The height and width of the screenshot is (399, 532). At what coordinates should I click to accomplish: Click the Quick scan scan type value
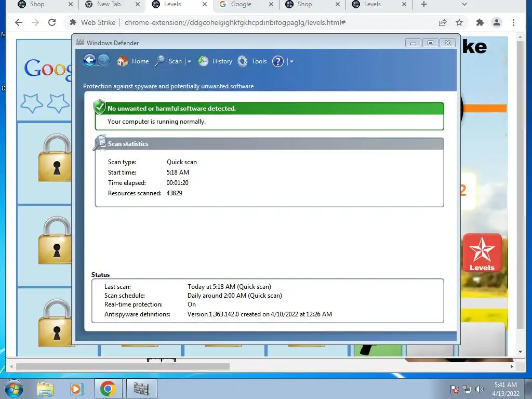pyautogui.click(x=181, y=162)
